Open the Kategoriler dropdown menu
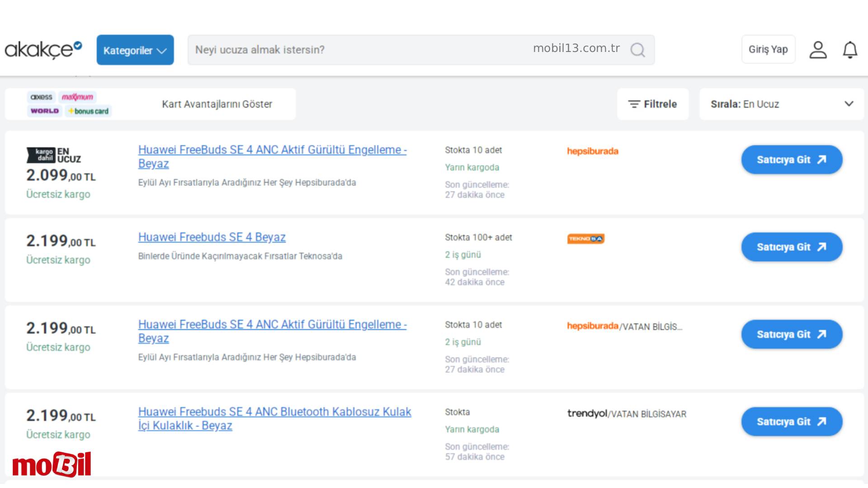The image size is (868, 488). 135,50
